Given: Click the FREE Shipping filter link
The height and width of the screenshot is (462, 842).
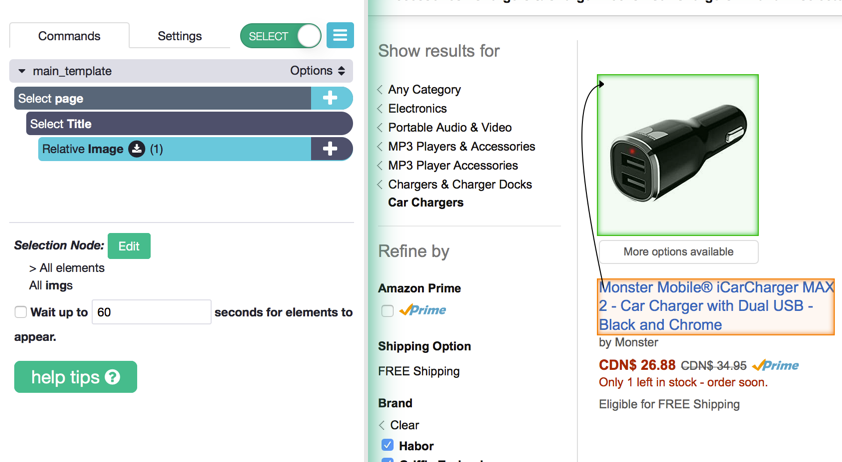Looking at the screenshot, I should [x=419, y=371].
